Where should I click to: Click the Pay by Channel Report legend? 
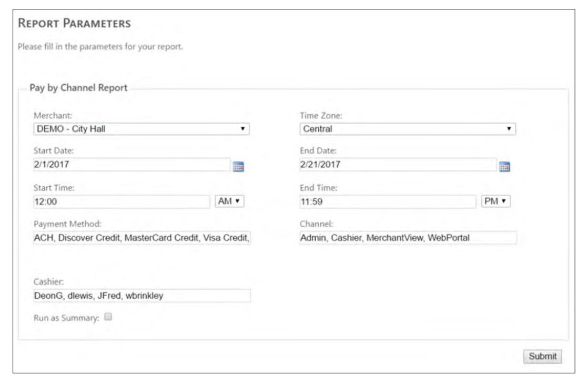click(x=78, y=88)
